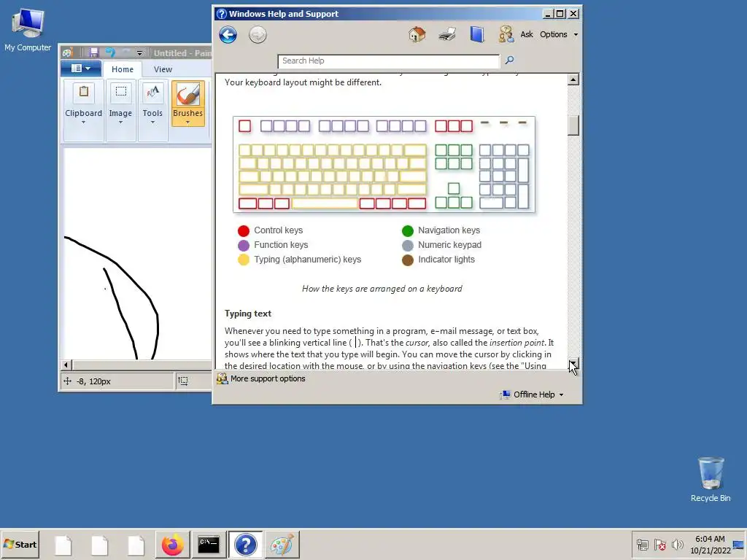
Task: Switch to Paint's View tab
Action: tap(163, 69)
